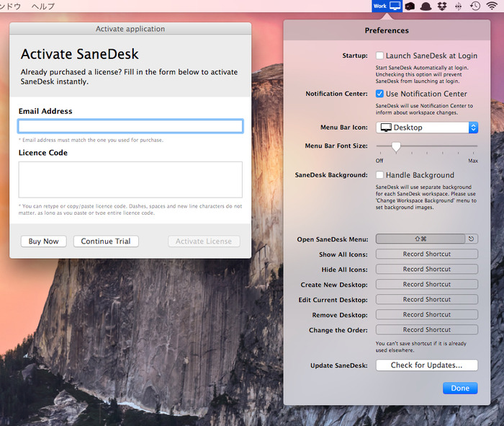Click the Bluetooth menu bar icon
This screenshot has width=504, height=426.
point(459,6)
